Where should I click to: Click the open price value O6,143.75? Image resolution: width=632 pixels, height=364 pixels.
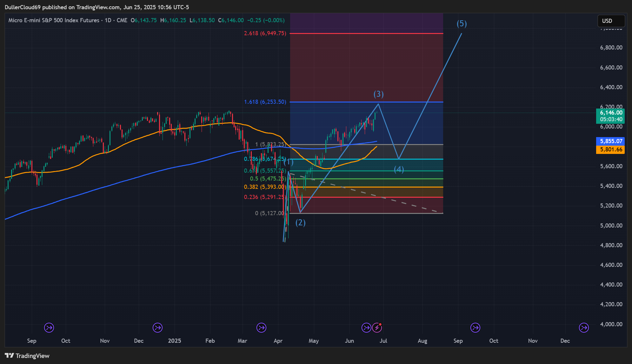pos(144,20)
